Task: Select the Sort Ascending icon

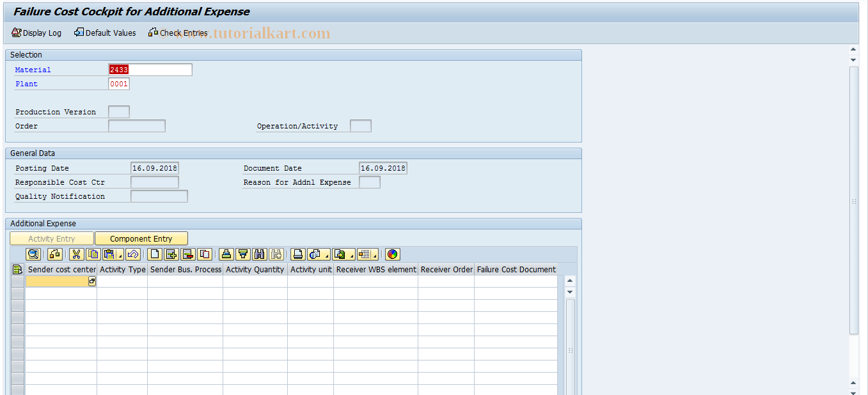Action: [226, 254]
